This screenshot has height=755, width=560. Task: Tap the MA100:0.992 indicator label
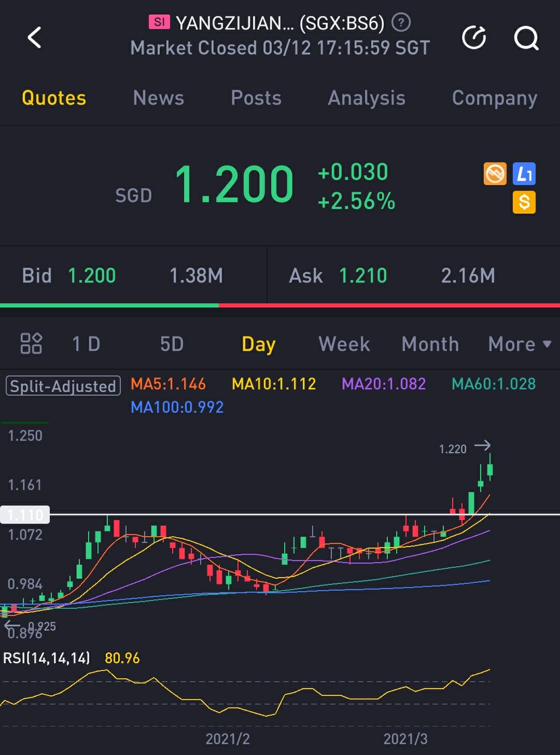(177, 407)
